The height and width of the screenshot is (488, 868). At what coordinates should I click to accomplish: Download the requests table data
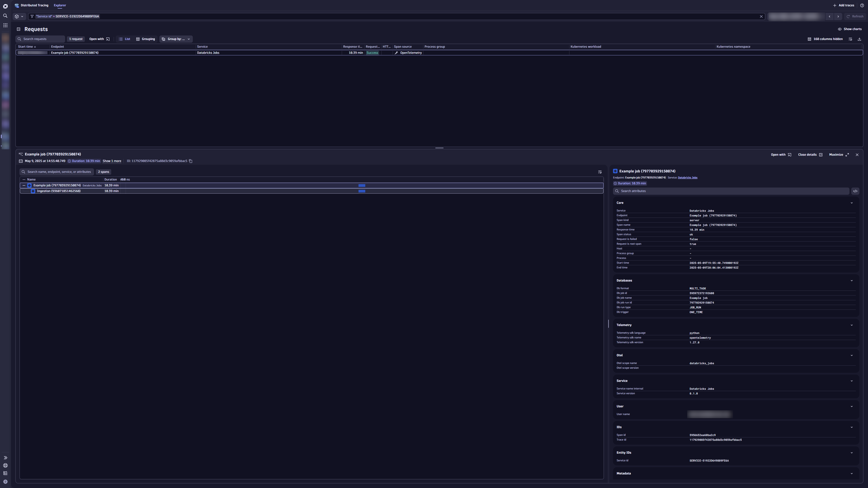pyautogui.click(x=859, y=39)
